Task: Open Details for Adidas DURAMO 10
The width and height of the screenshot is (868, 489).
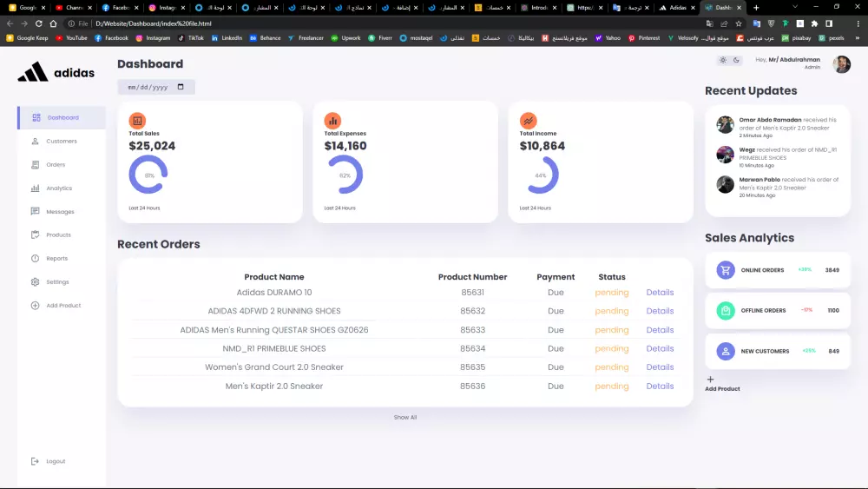Action: pos(660,293)
